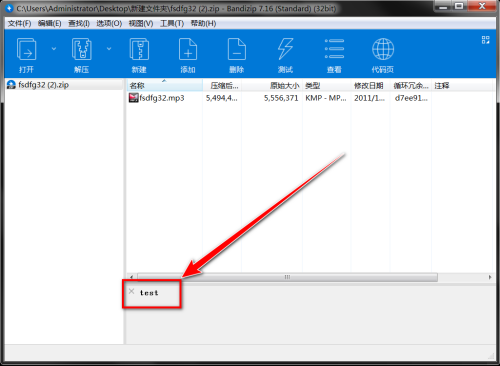
Task: Click the Extract (解压) toolbar icon
Action: (82, 49)
